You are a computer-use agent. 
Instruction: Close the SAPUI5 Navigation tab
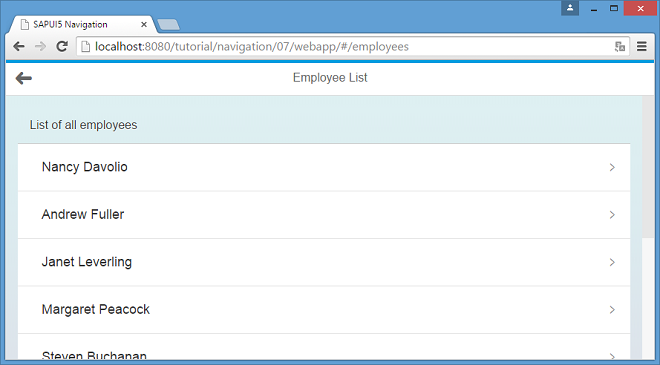point(144,24)
